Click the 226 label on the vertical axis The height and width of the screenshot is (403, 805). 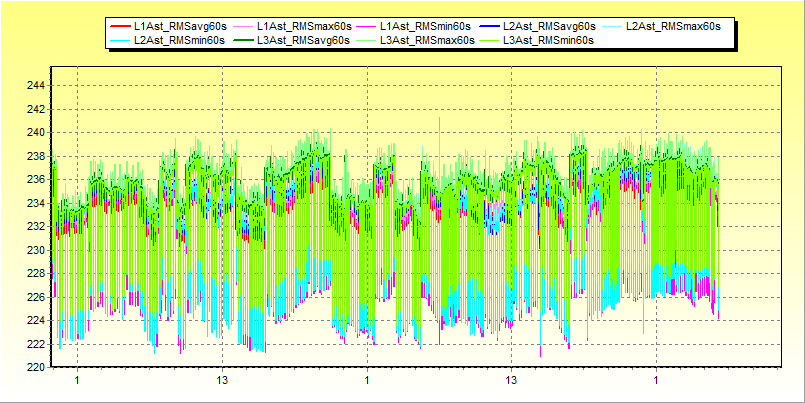(x=36, y=297)
